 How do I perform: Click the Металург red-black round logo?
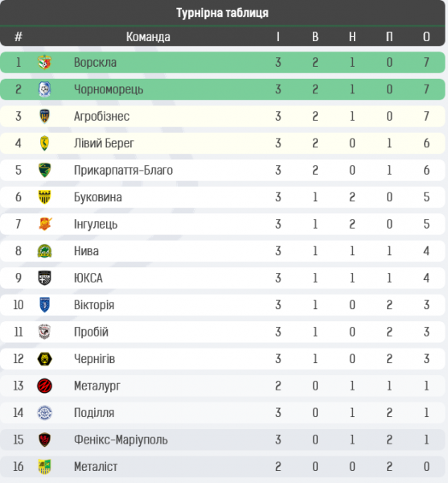[44, 386]
